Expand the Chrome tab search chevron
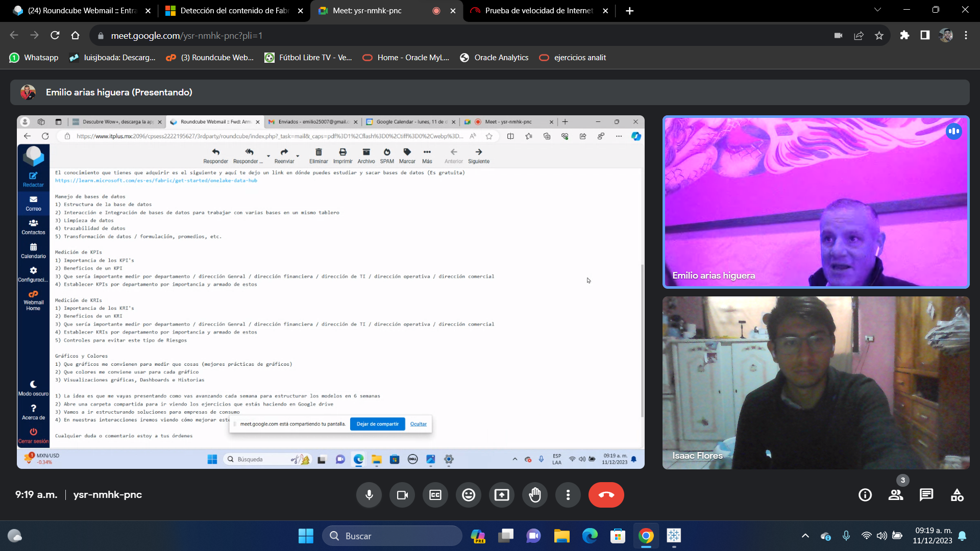980x551 pixels. (877, 10)
